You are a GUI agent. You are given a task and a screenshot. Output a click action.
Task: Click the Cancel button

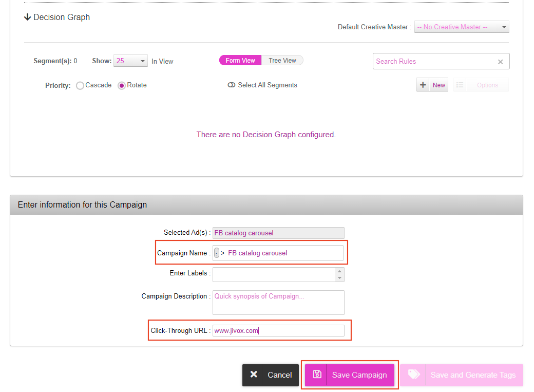(271, 375)
